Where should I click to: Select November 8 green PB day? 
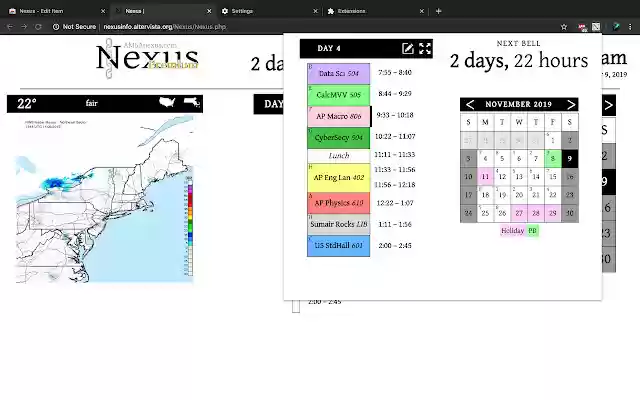tap(553, 158)
